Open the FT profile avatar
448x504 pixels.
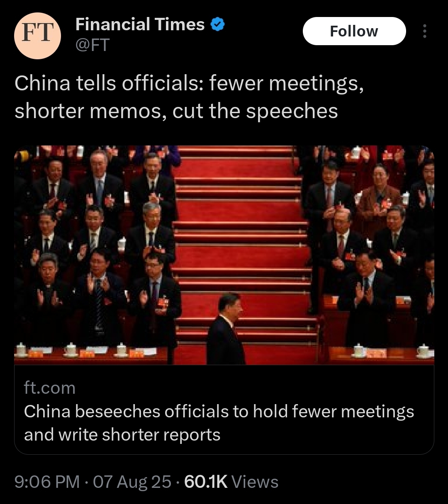(37, 35)
